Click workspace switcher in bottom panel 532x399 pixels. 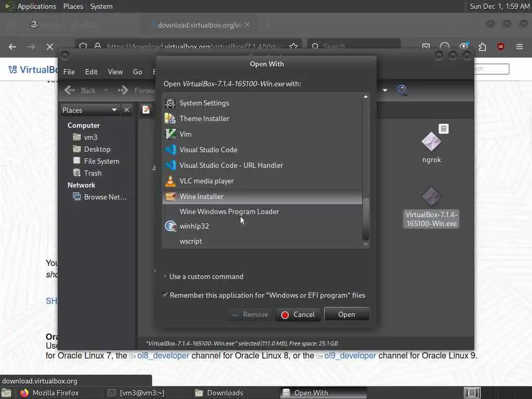472,393
